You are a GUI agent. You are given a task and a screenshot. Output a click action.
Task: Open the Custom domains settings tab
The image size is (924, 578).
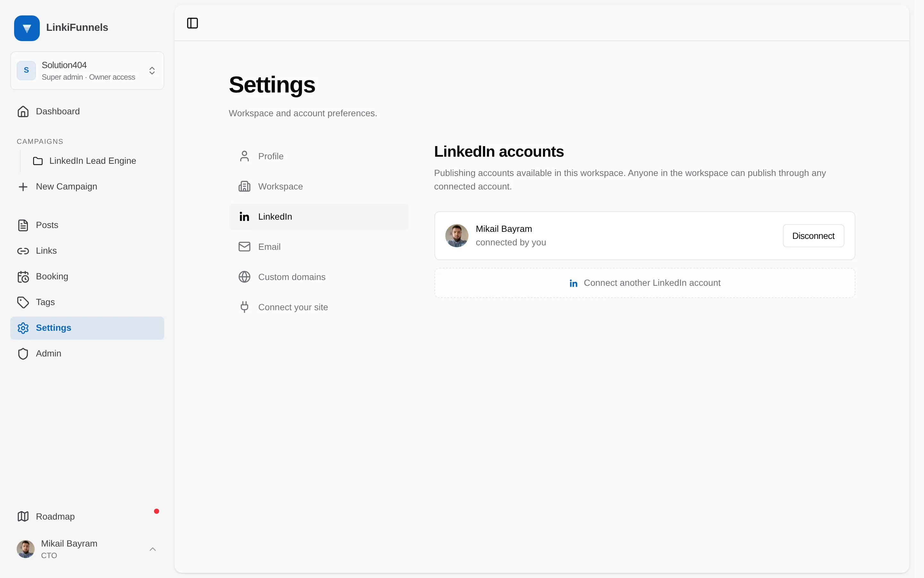coord(319,277)
